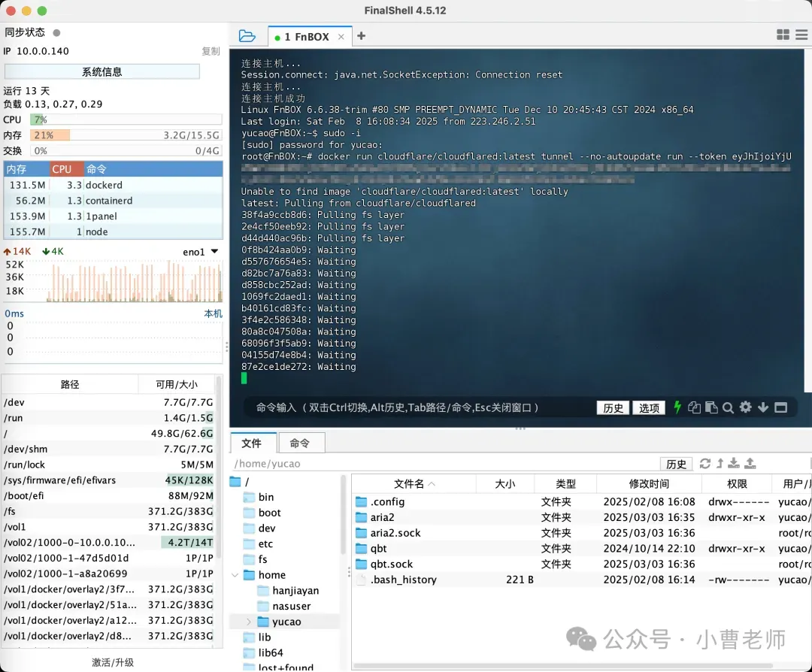The height and width of the screenshot is (672, 812).
Task: Click the terminal search magnifier icon
Action: pyautogui.click(x=728, y=407)
